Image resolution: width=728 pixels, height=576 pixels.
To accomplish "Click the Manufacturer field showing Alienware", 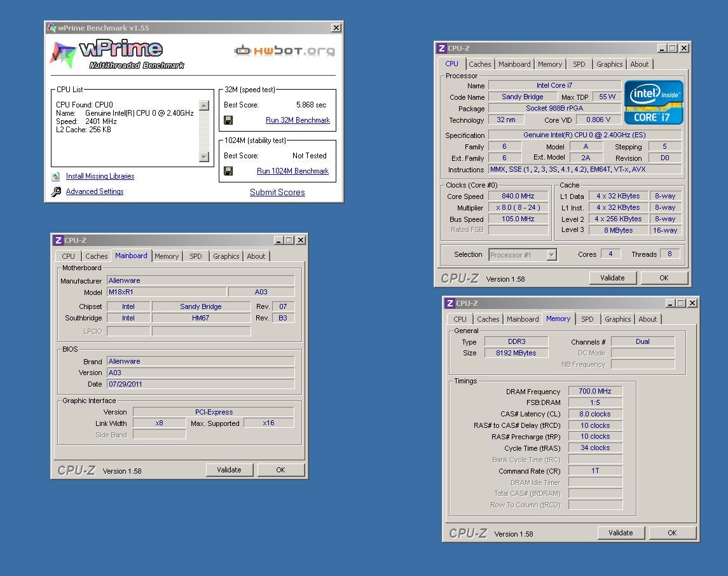I will [200, 281].
